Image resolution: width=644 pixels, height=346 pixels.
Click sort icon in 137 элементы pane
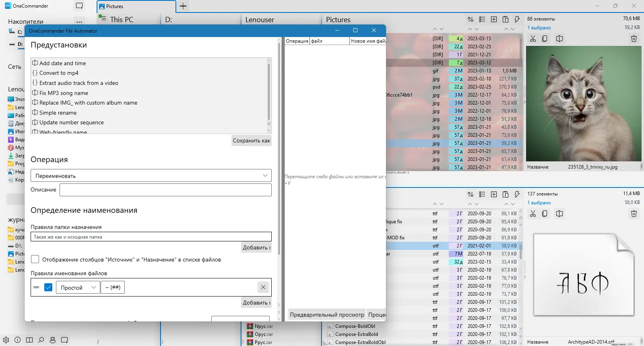click(x=471, y=194)
